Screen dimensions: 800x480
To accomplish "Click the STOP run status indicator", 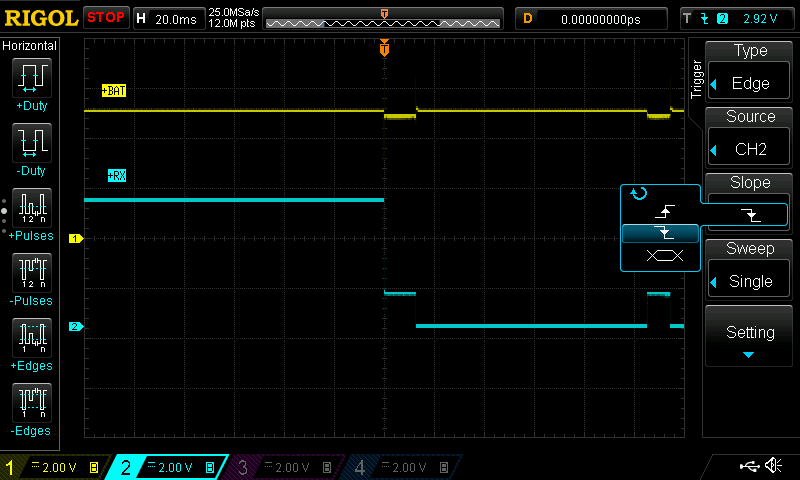I will [x=106, y=17].
